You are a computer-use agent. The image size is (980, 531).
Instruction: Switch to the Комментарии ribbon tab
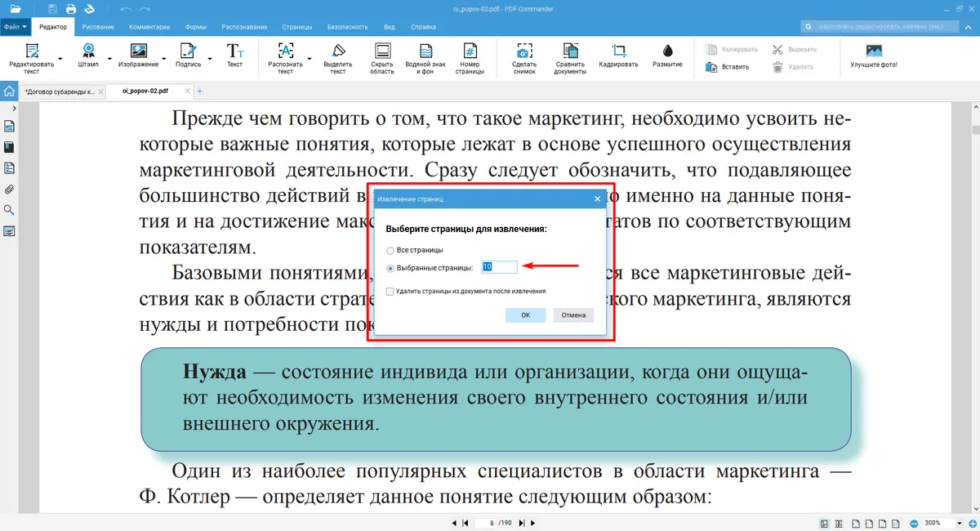coord(149,27)
